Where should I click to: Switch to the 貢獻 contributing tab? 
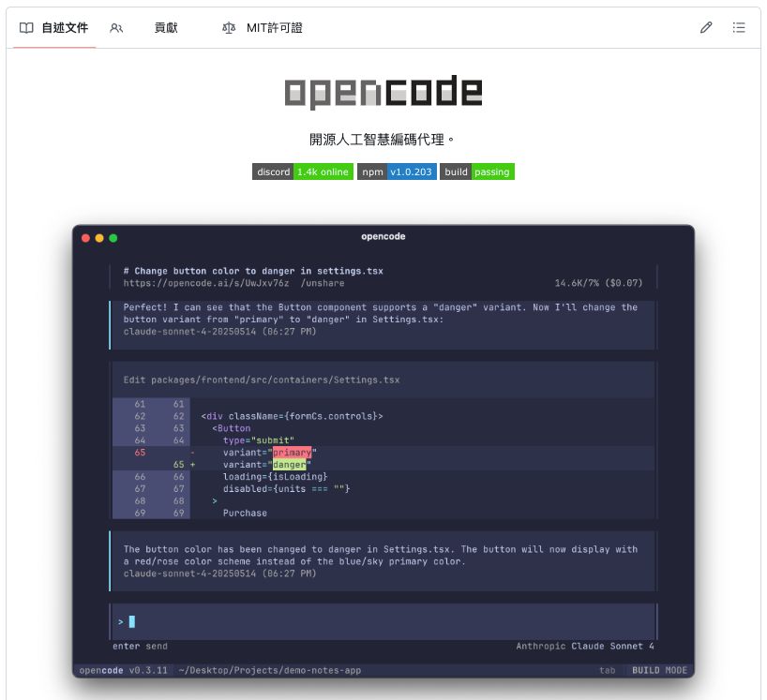[144, 28]
